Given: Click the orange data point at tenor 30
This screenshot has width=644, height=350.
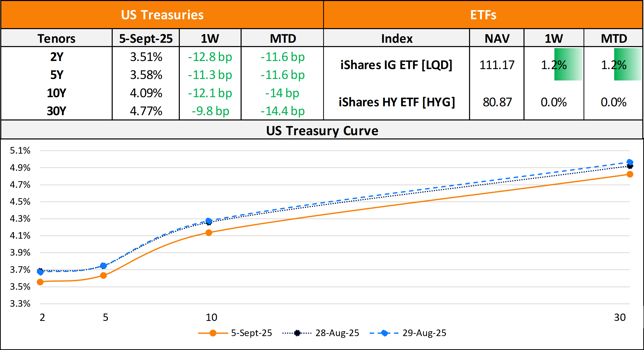Looking at the screenshot, I should pos(630,174).
